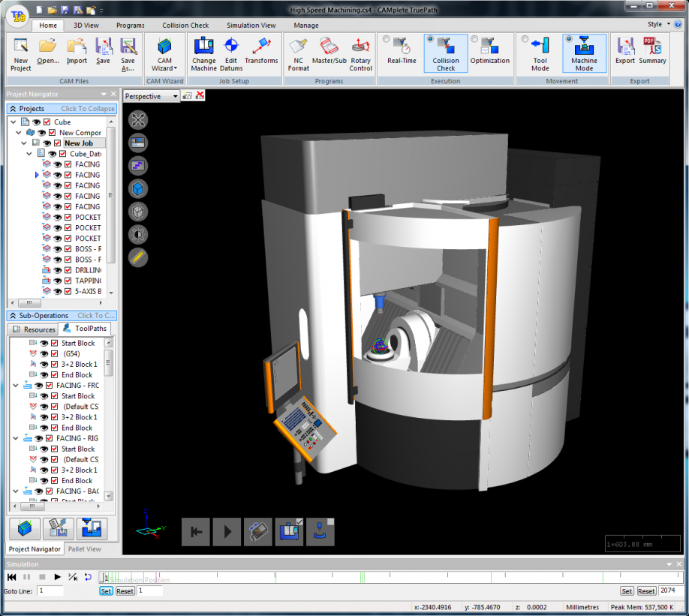Click the application logo menu button
The height and width of the screenshot is (616, 689).
click(18, 16)
